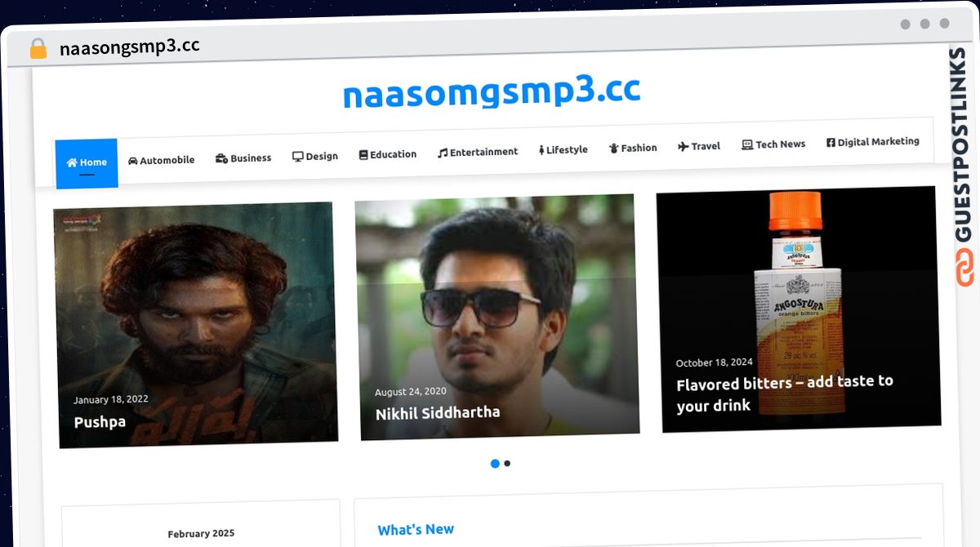Click the music note icon for Entertainment
The height and width of the screenshot is (547, 980).
[x=443, y=153]
